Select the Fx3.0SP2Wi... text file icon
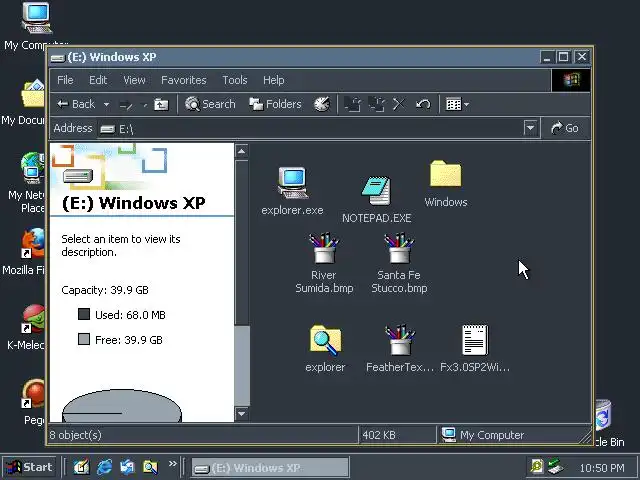The width and height of the screenshot is (640, 480). [475, 348]
